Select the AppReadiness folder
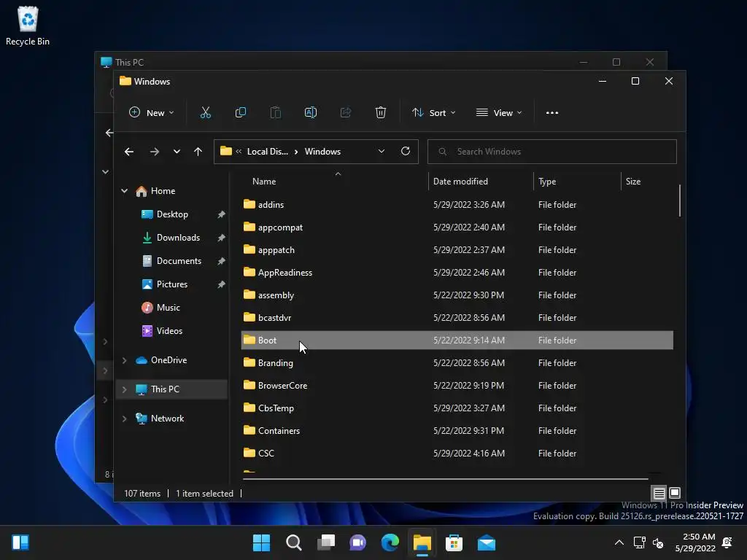Viewport: 747px width, 560px height. (457, 273)
